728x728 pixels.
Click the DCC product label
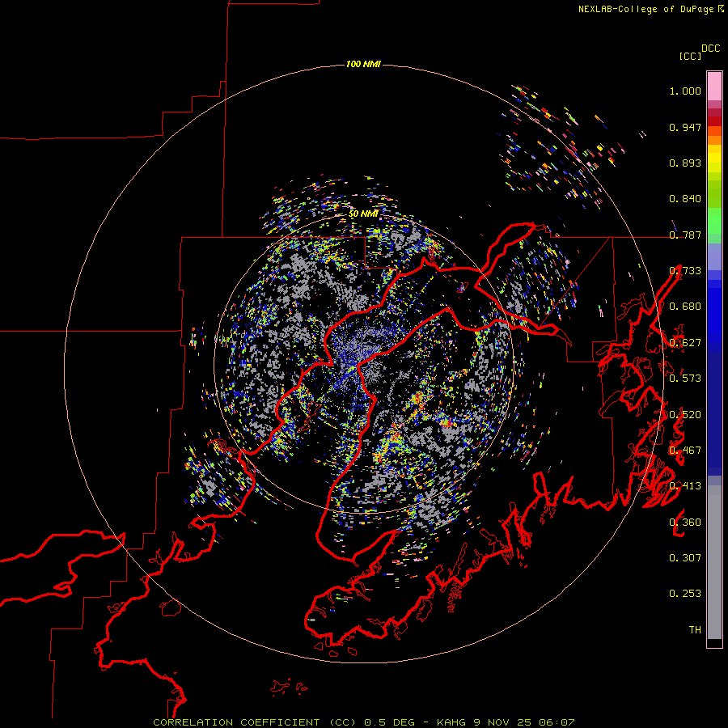711,49
